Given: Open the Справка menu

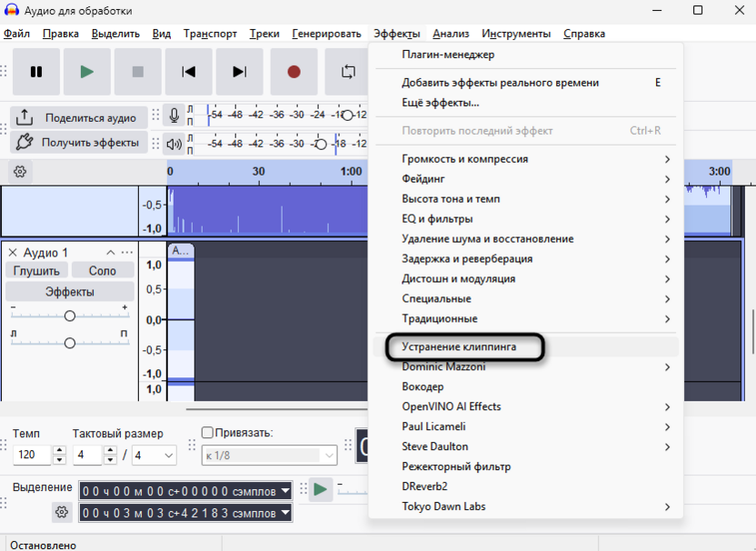Looking at the screenshot, I should coord(584,34).
